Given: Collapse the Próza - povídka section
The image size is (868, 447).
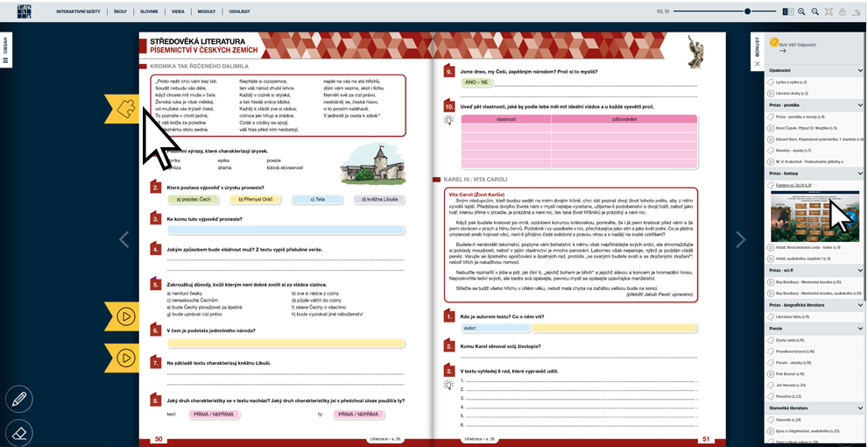Looking at the screenshot, I should coord(860,104).
